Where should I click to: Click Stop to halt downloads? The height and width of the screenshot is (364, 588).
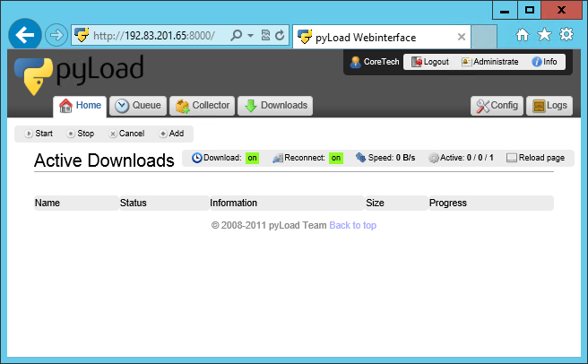(x=81, y=134)
